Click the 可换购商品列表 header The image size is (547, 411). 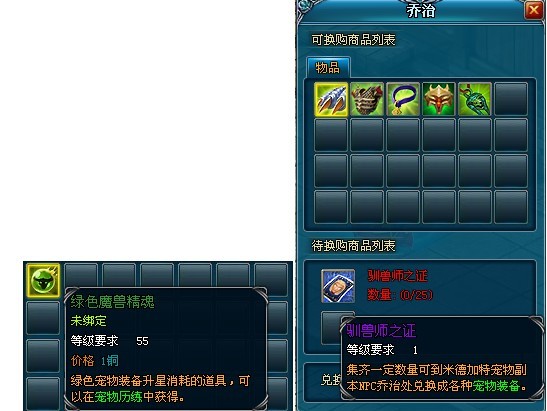(353, 40)
